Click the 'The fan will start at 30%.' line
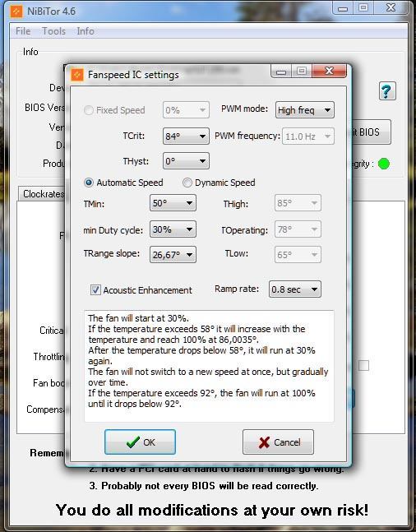 [x=138, y=318]
